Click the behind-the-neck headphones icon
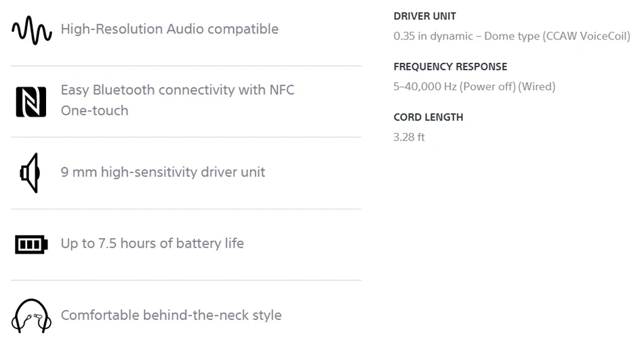The height and width of the screenshot is (352, 644). click(x=31, y=315)
